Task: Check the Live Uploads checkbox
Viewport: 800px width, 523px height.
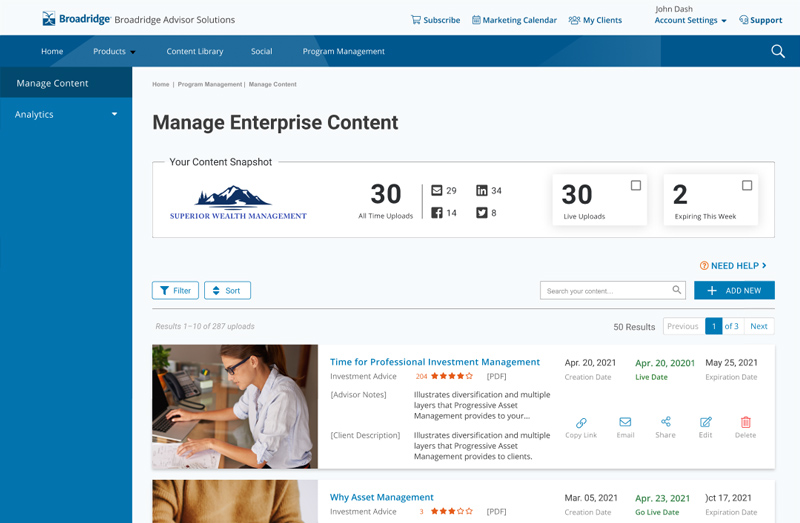Action: coord(636,185)
